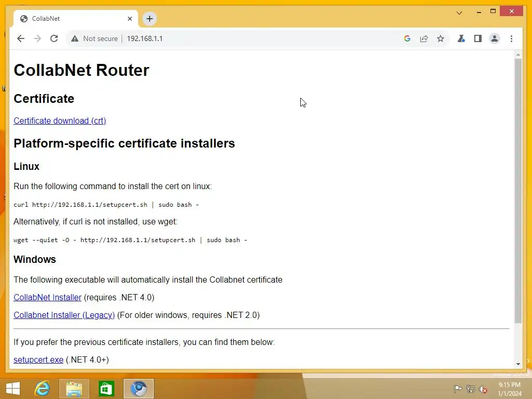Launch Internet Explorer from the taskbar
The height and width of the screenshot is (399, 532).
coord(42,389)
